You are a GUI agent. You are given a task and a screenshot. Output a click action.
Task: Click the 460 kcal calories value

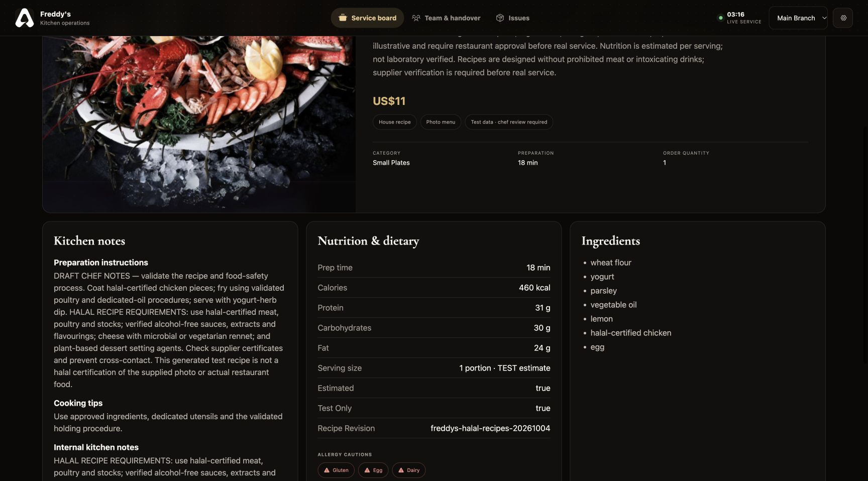click(x=534, y=288)
